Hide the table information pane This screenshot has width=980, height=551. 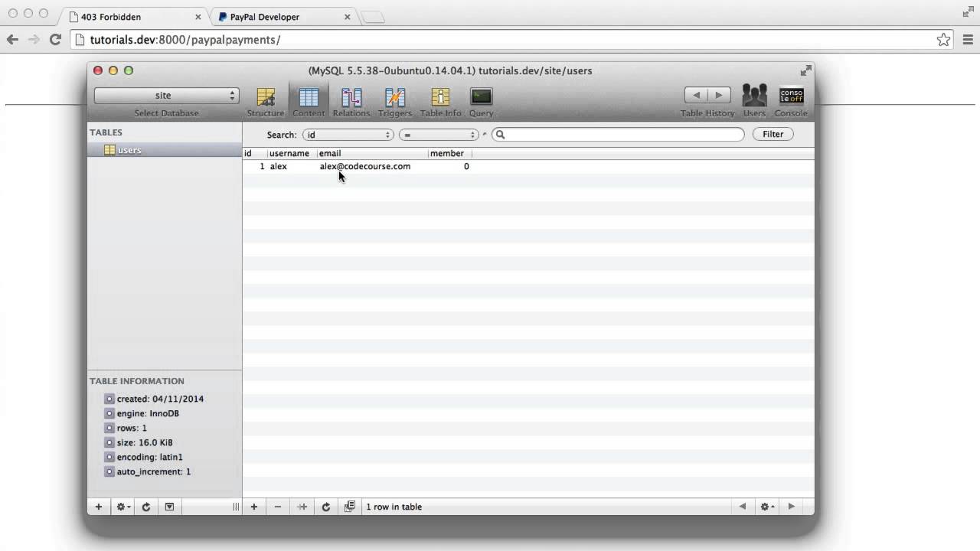[x=170, y=507]
